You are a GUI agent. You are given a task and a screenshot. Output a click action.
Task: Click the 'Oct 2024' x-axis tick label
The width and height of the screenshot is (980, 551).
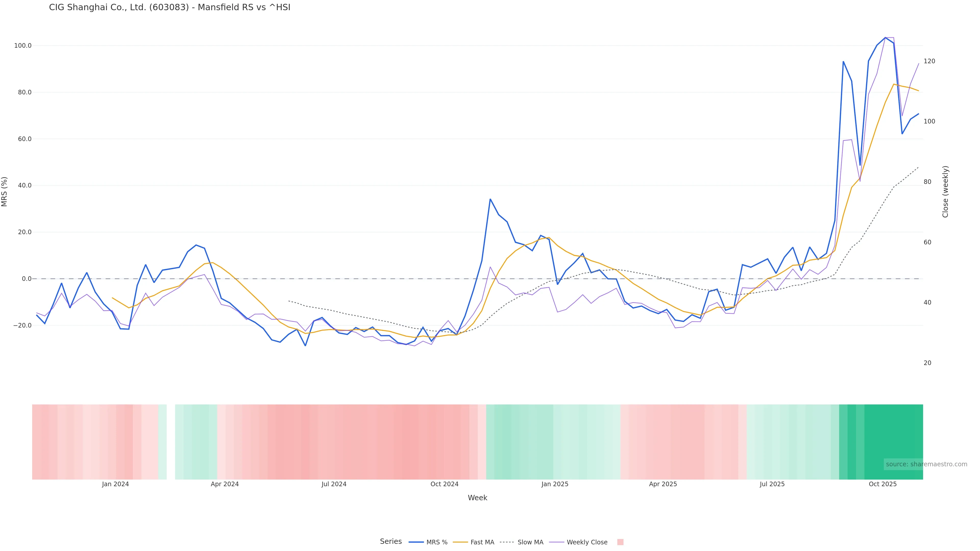pyautogui.click(x=444, y=484)
